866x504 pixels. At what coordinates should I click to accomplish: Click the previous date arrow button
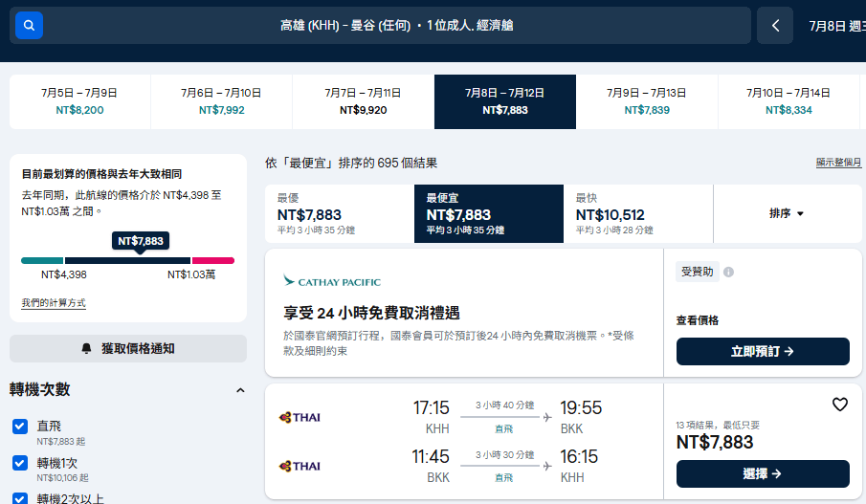(x=775, y=26)
